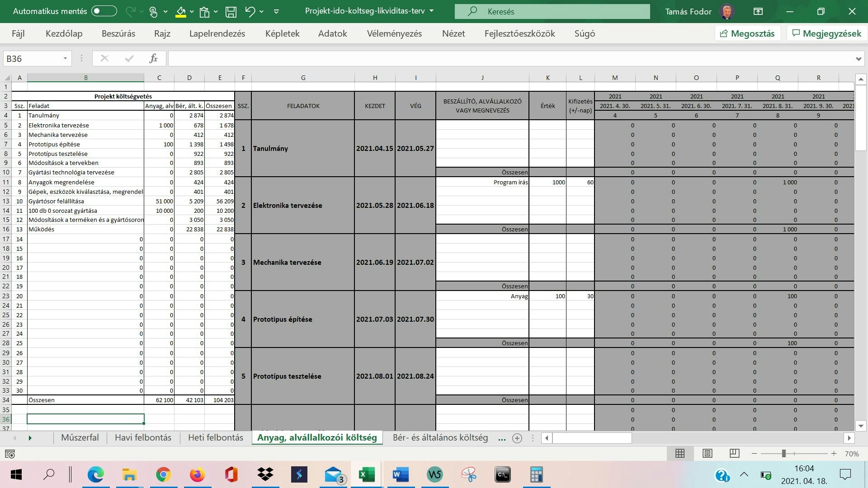The height and width of the screenshot is (488, 868).
Task: Open the Adatok ribbon tab
Action: click(332, 33)
